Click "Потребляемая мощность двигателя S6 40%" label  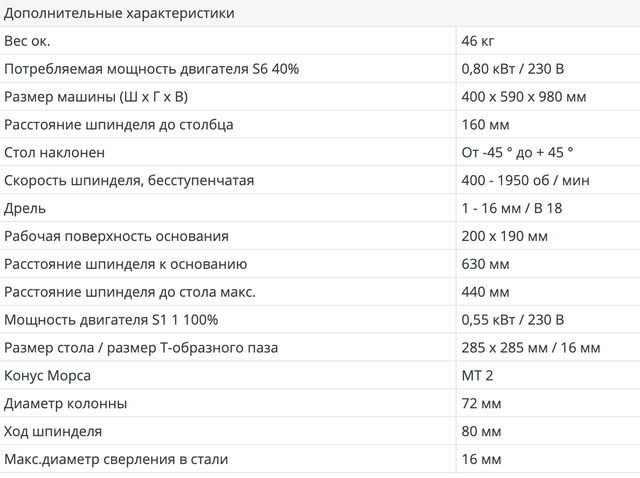[151, 69]
